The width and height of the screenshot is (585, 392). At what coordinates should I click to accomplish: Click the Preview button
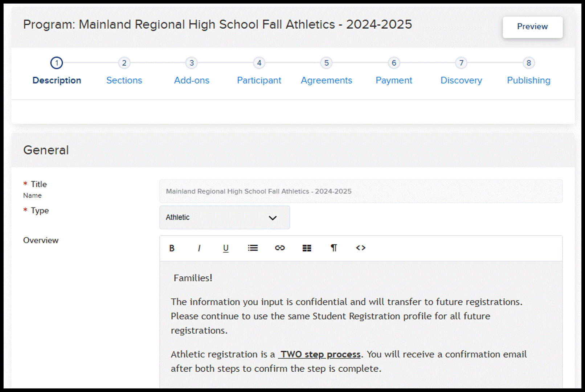(x=532, y=27)
